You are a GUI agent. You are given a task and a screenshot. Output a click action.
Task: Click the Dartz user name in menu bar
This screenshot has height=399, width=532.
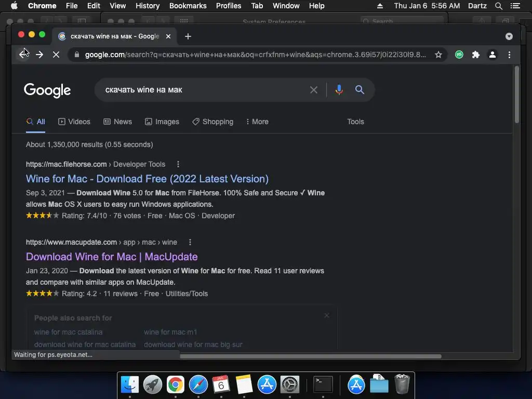[x=477, y=6]
